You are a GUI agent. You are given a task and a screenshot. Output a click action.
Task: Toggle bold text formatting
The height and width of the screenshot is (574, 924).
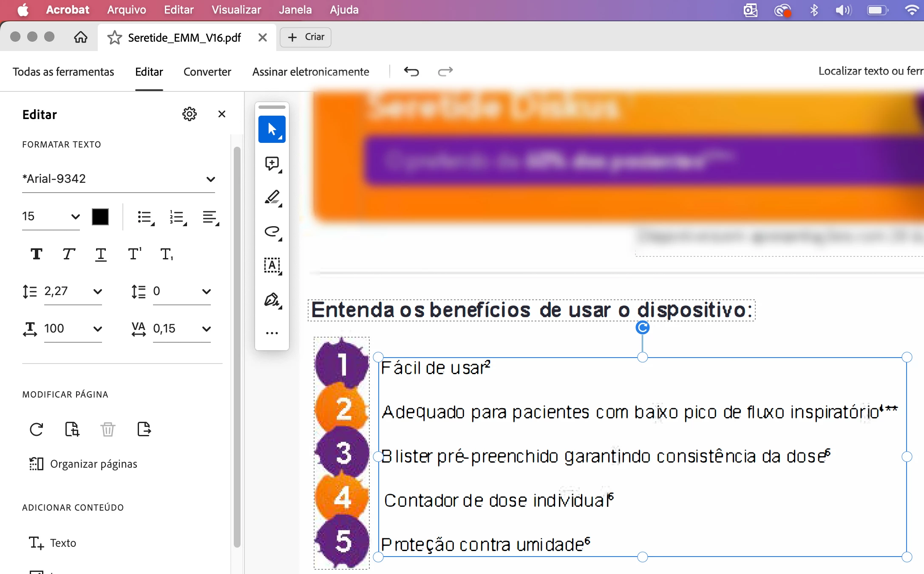[x=37, y=254]
